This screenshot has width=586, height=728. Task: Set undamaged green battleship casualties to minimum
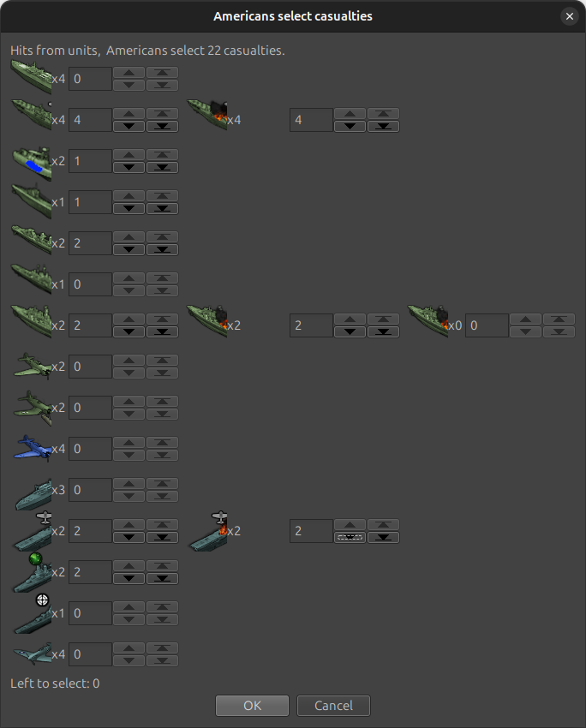point(163,332)
